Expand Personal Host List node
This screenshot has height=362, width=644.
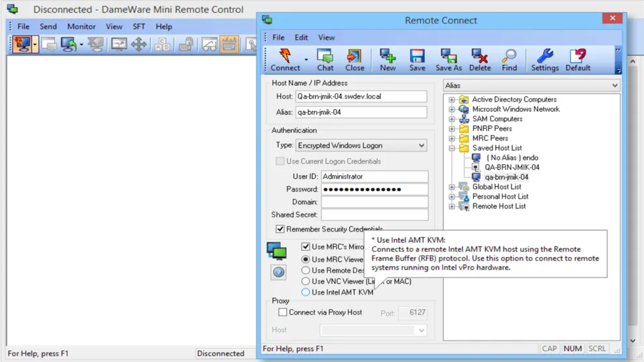coord(452,197)
